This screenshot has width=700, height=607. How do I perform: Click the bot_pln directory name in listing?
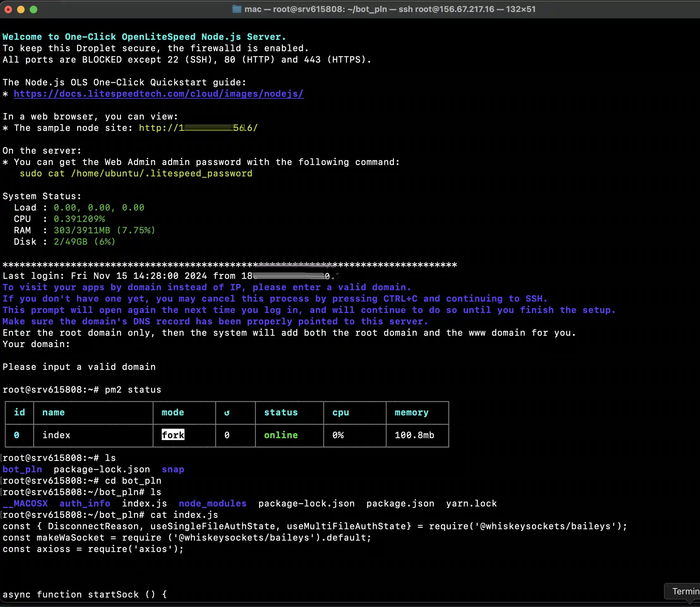(x=22, y=469)
